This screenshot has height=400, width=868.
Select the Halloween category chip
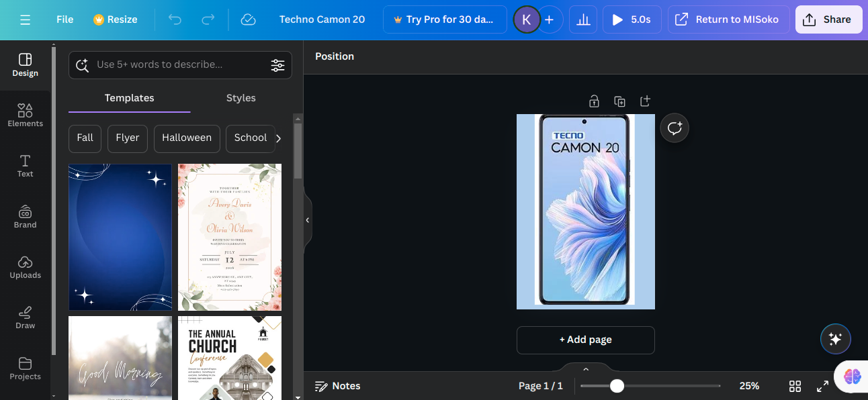tap(187, 138)
